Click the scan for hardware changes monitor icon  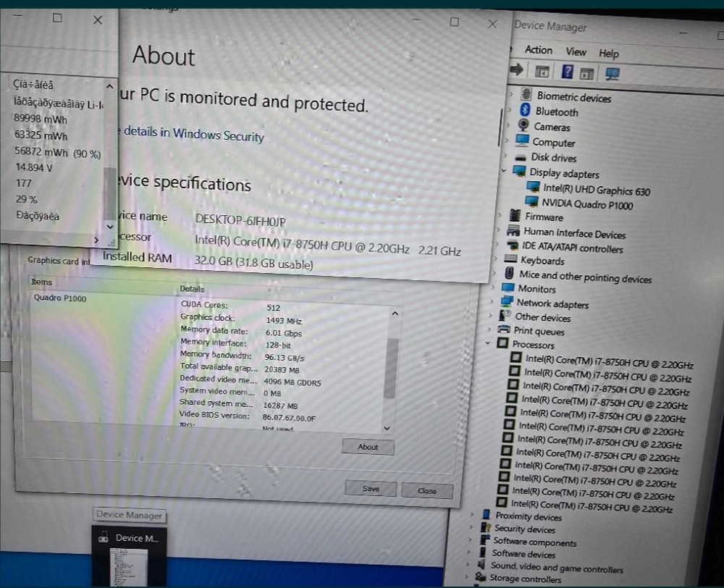click(x=613, y=74)
